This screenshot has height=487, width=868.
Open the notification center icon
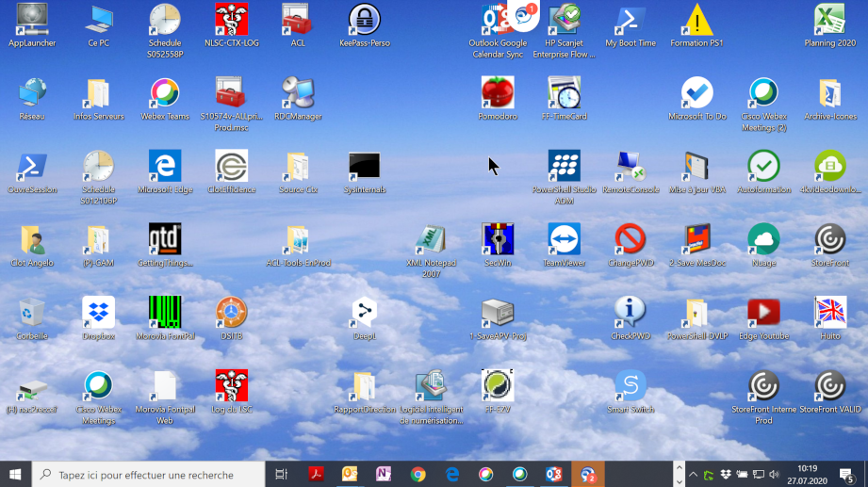click(x=846, y=474)
